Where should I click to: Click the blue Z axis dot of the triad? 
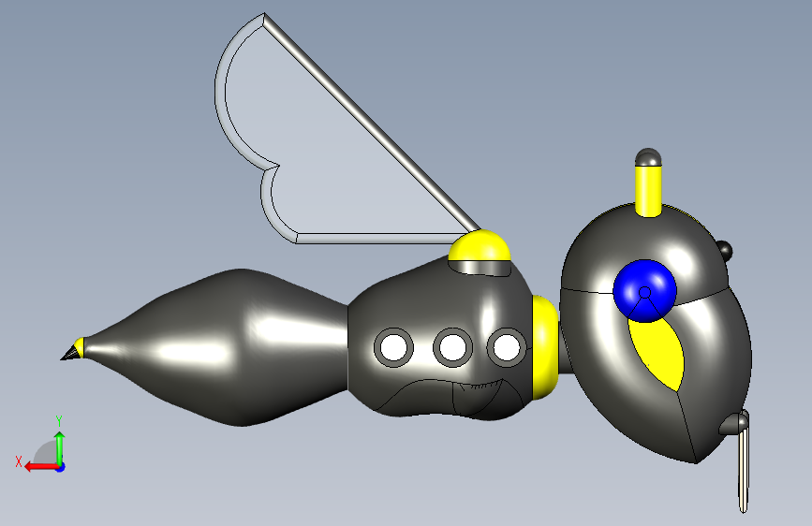click(61, 467)
